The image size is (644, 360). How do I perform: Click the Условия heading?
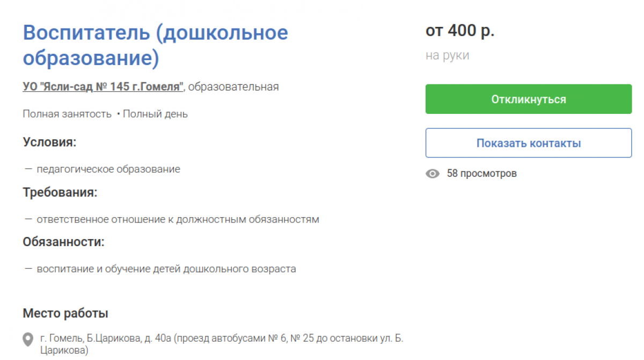50,142
